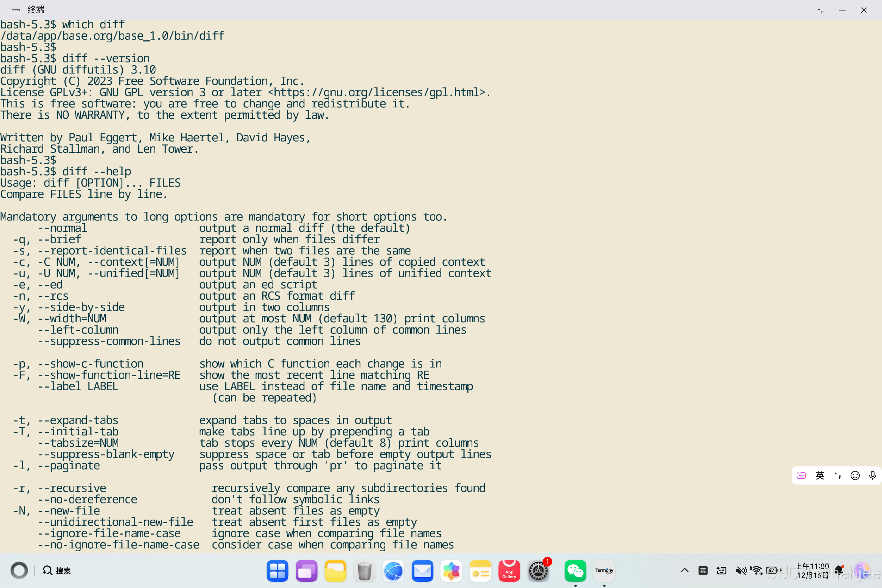Click the microphone voice input icon

872,475
